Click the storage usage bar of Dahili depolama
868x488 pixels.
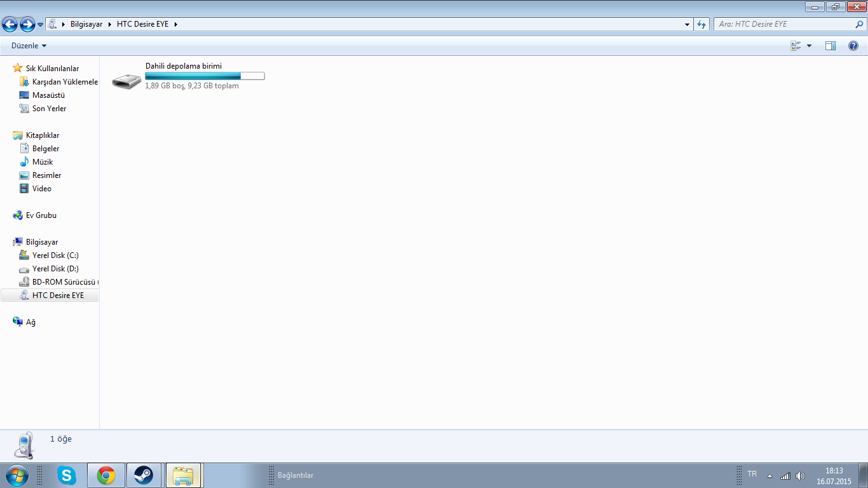[205, 76]
